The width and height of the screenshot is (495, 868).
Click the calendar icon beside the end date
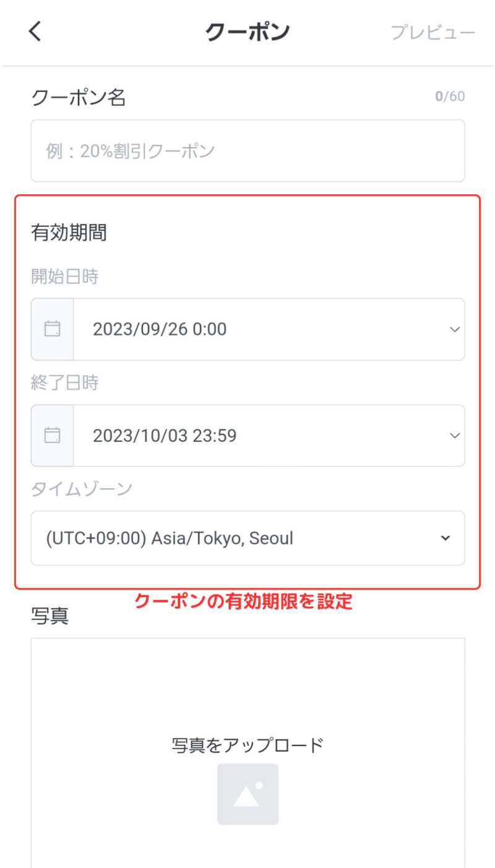click(53, 436)
